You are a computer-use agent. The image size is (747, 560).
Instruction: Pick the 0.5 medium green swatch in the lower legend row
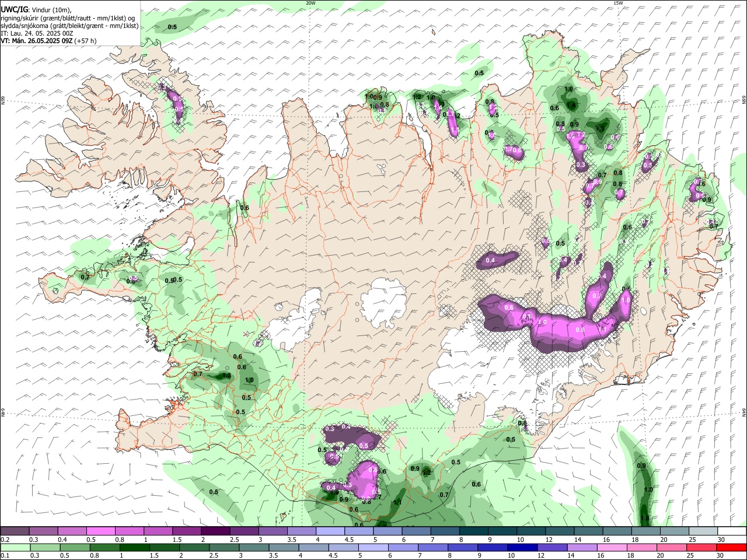pyautogui.click(x=75, y=548)
